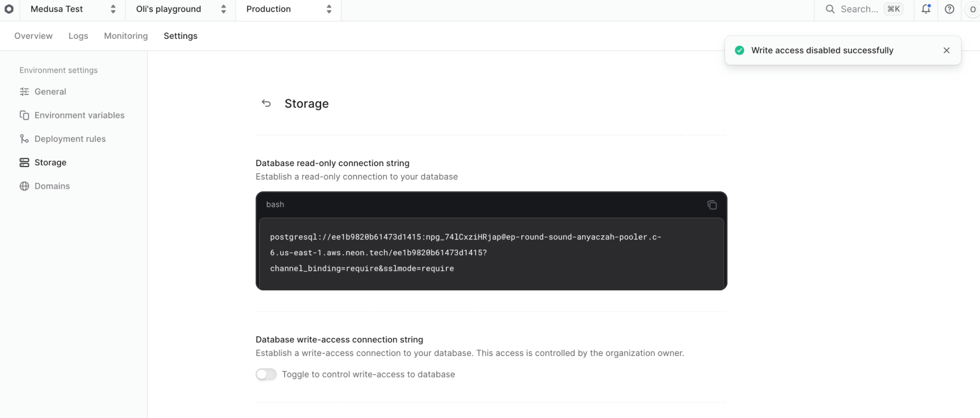This screenshot has height=418, width=980.
Task: Click the Medusa logo icon
Action: pyautogui.click(x=9, y=9)
